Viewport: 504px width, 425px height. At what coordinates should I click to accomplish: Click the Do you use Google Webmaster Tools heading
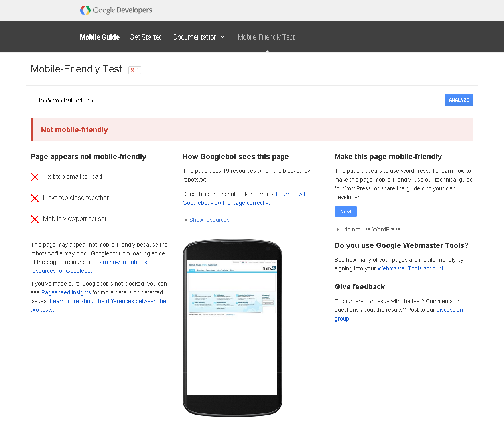[402, 245]
